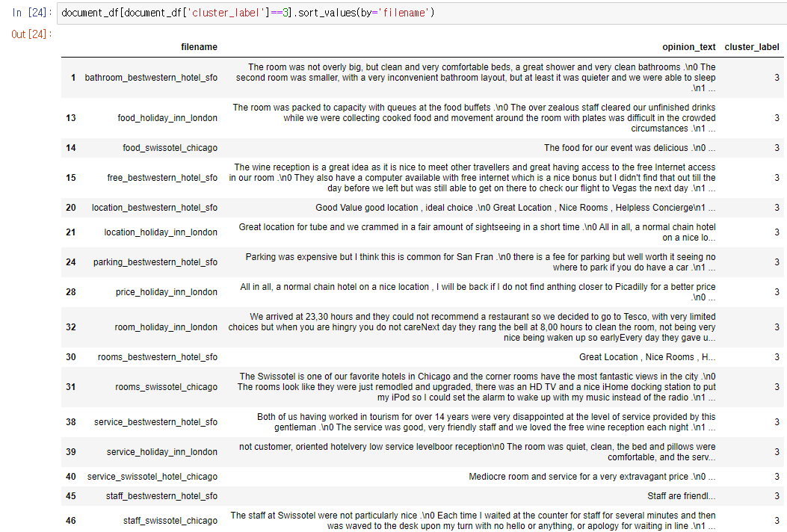Click opinion text 'Parking was expensive but I think'

[311, 256]
